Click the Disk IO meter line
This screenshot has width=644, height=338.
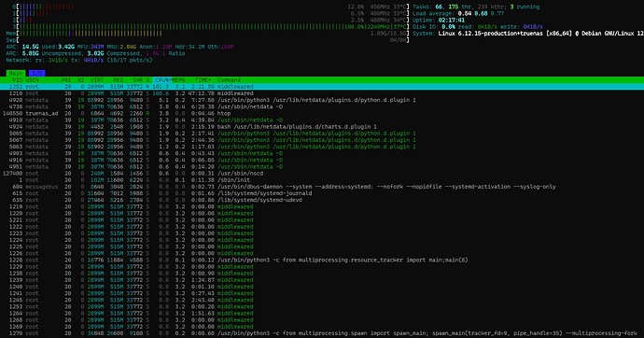(x=478, y=27)
